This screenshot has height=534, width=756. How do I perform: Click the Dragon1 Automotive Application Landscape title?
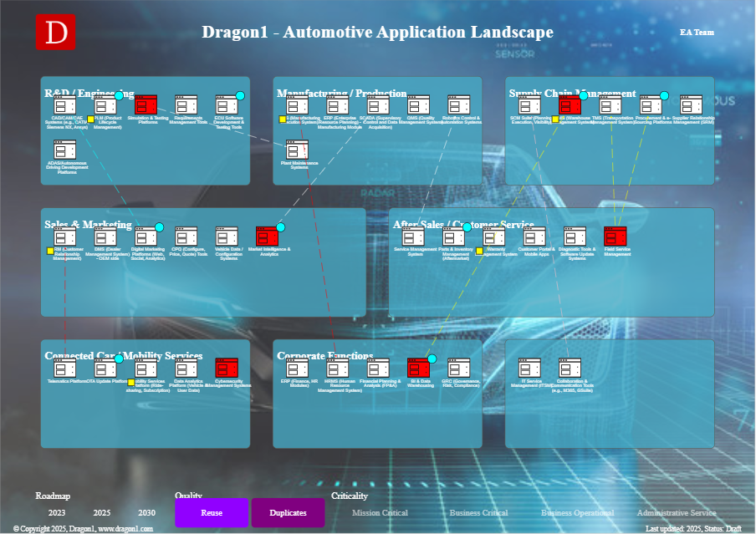click(x=377, y=32)
